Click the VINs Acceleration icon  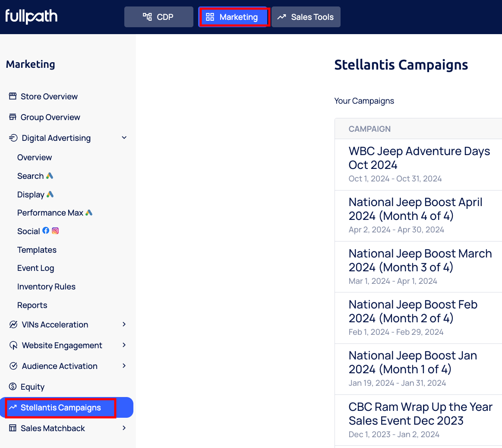[13, 324]
